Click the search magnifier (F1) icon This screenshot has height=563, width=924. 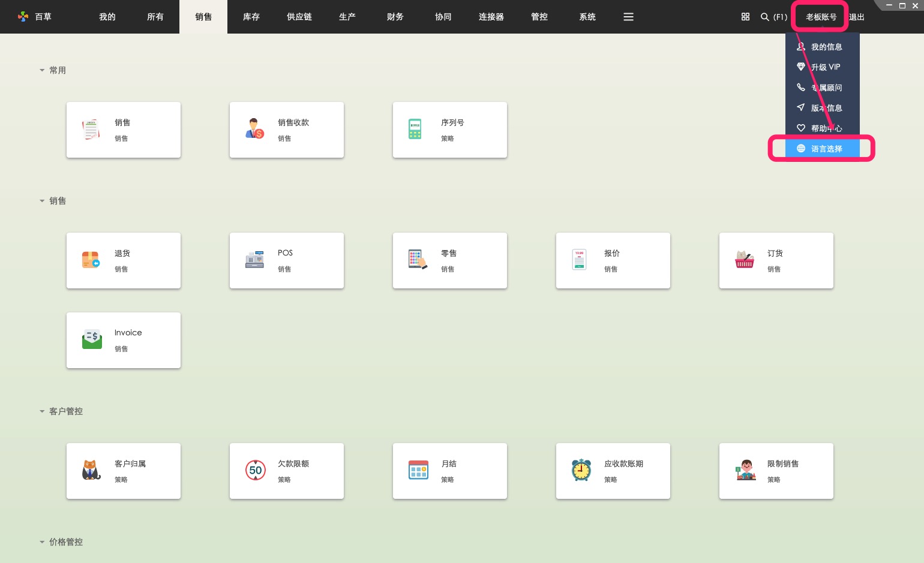click(x=765, y=17)
